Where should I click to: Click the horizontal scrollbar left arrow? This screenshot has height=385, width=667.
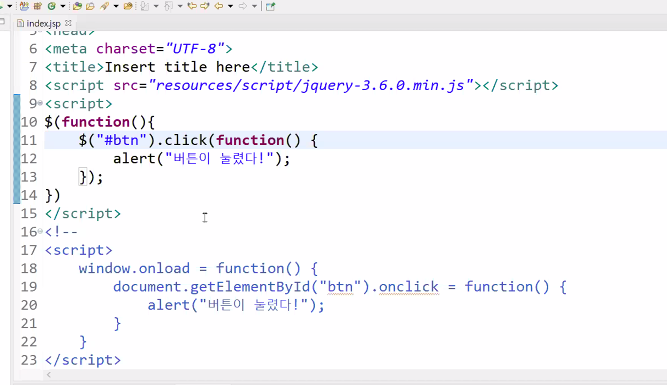click(x=49, y=375)
